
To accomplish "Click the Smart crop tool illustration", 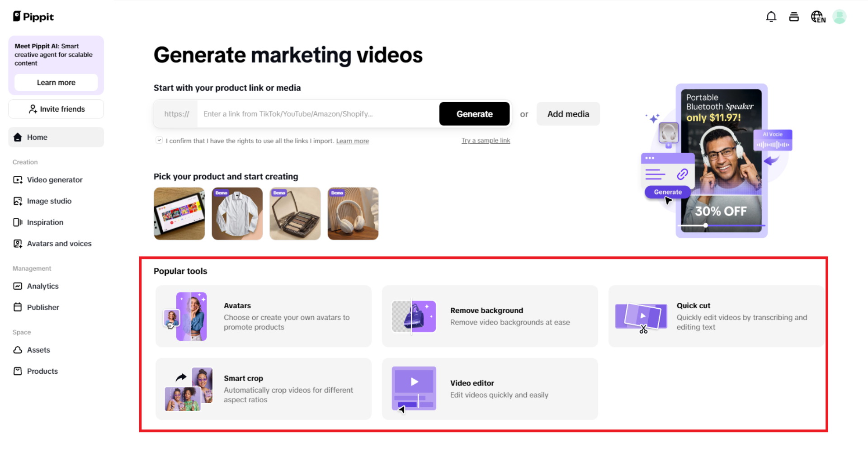I will pyautogui.click(x=189, y=389).
